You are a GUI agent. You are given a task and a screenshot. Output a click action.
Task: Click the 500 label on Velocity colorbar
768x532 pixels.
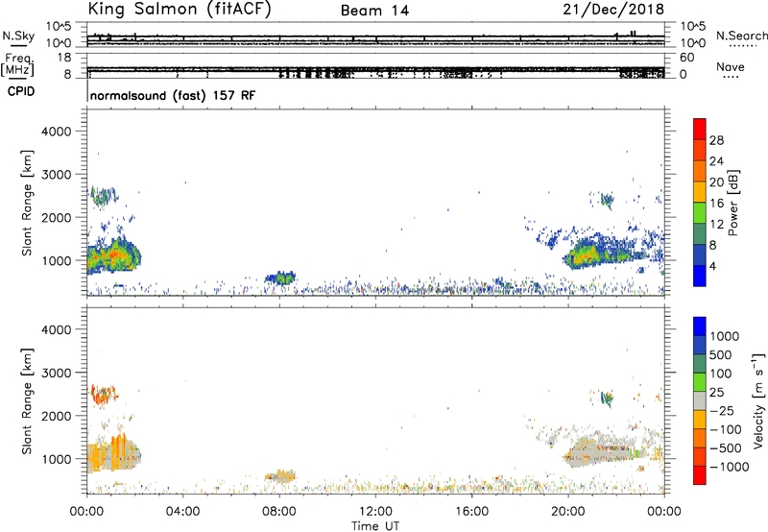pos(723,354)
